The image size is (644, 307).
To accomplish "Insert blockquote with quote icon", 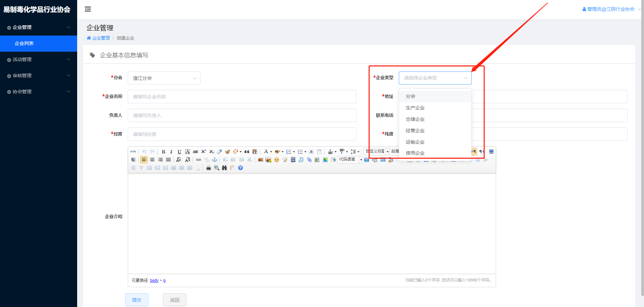I will click(x=247, y=152).
